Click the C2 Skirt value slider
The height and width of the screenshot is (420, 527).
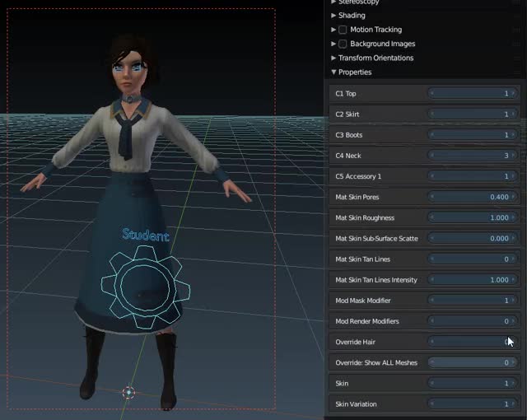tap(473, 114)
